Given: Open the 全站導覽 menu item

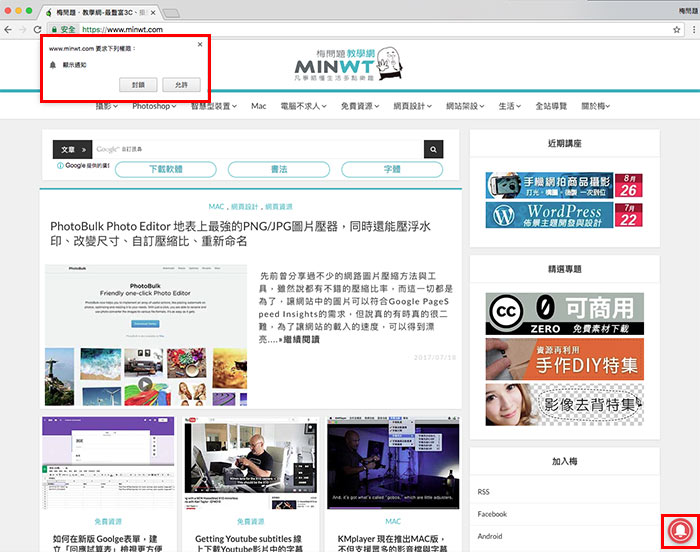Looking at the screenshot, I should click(x=551, y=106).
